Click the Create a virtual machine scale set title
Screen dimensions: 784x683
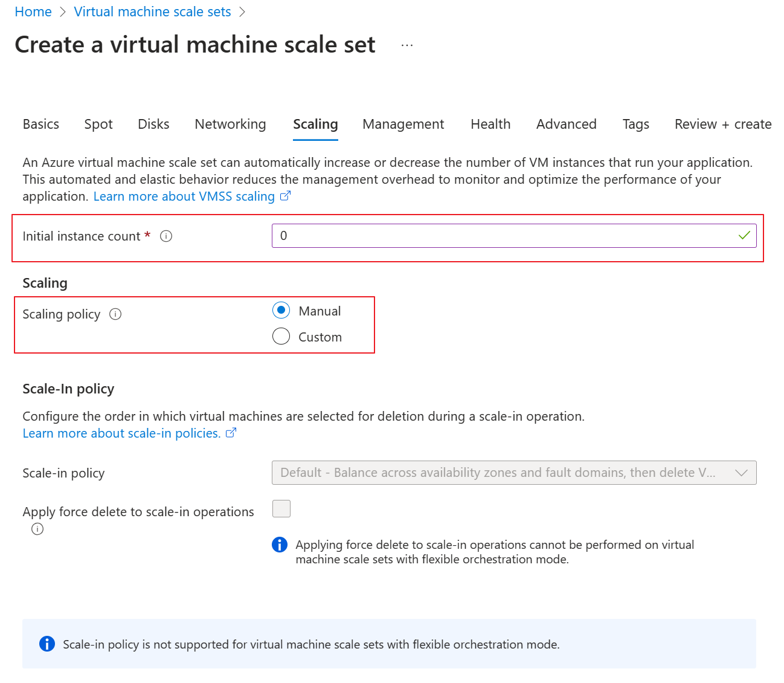tap(195, 45)
